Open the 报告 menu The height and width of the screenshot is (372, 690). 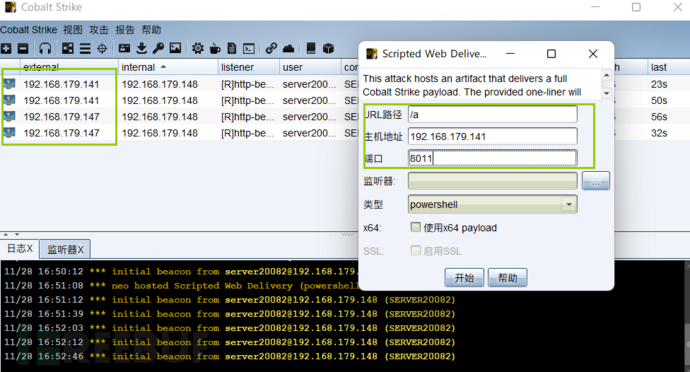(x=125, y=30)
